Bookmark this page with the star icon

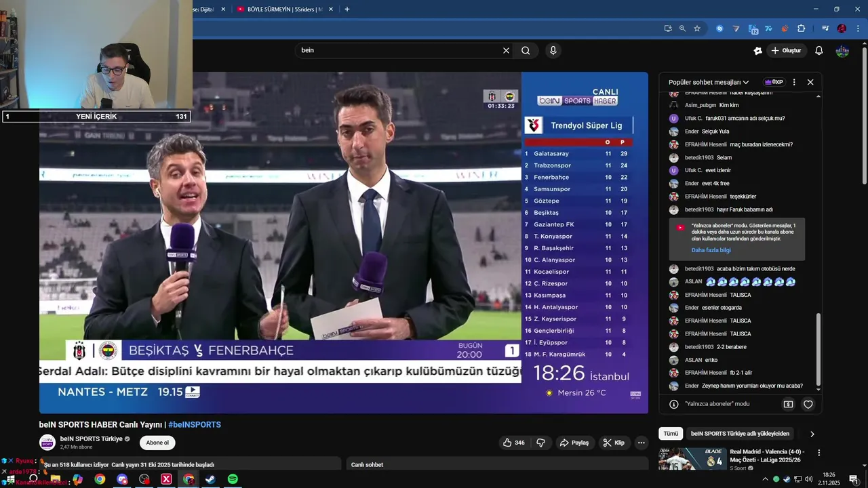point(697,28)
